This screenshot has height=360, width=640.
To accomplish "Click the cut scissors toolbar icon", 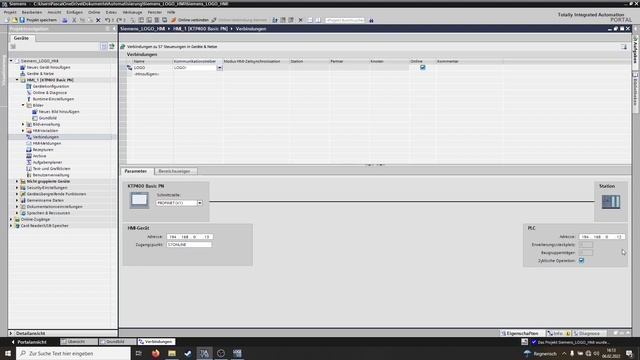I will (x=74, y=20).
